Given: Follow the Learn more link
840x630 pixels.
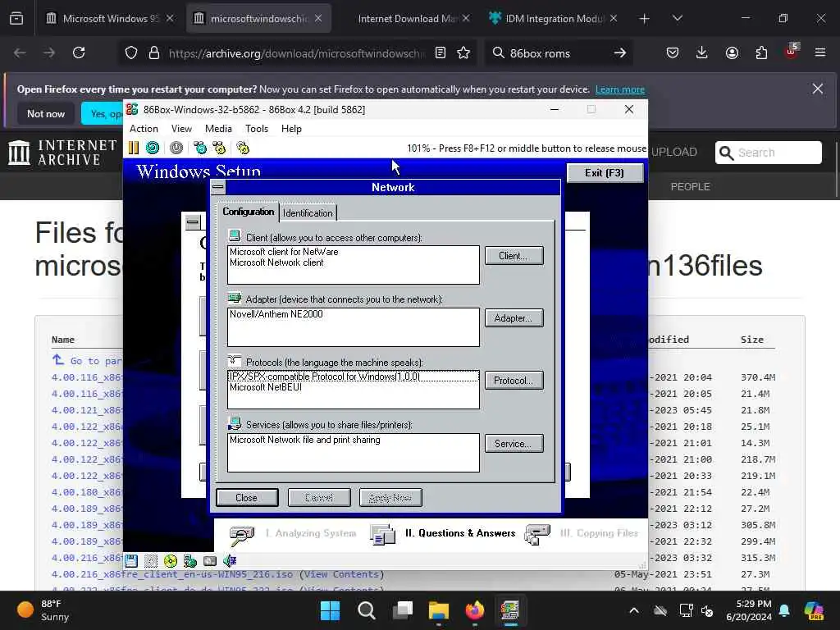Looking at the screenshot, I should pos(620,89).
